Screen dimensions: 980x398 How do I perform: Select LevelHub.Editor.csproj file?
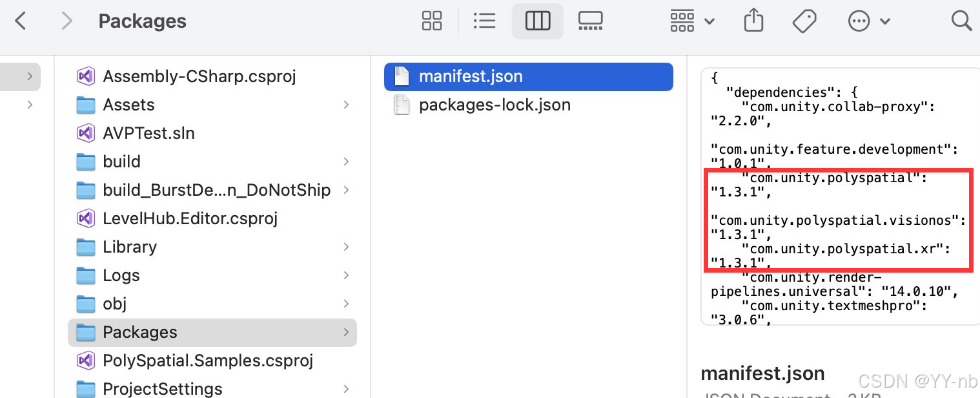[212, 218]
